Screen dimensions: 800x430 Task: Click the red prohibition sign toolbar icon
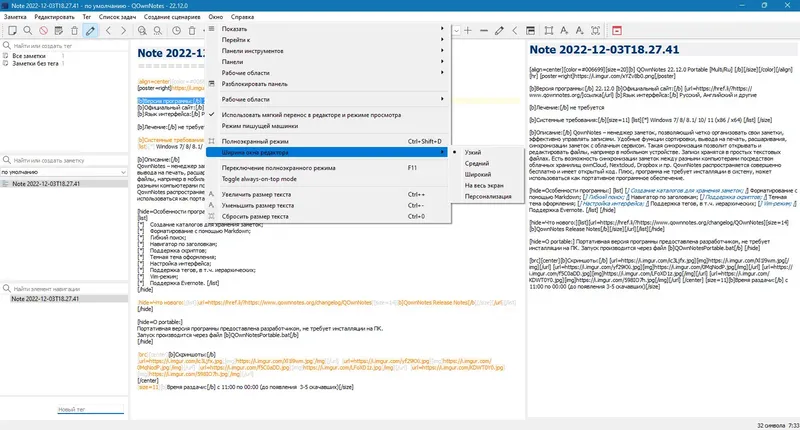pos(43,31)
